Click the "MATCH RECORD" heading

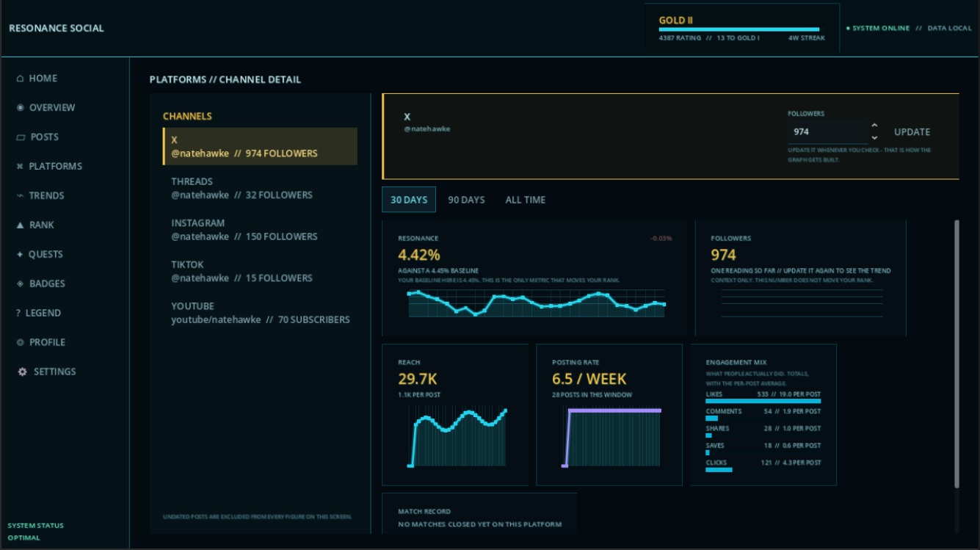click(x=424, y=511)
